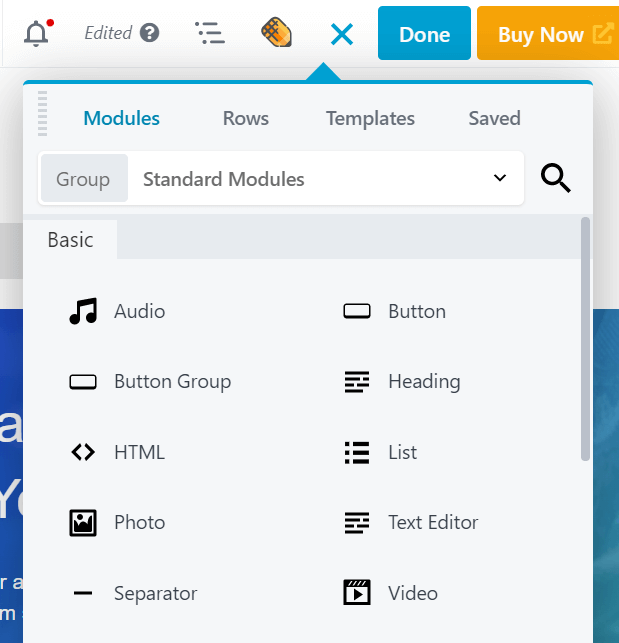The image size is (619, 643).
Task: Open the notifications bell
Action: (x=37, y=34)
